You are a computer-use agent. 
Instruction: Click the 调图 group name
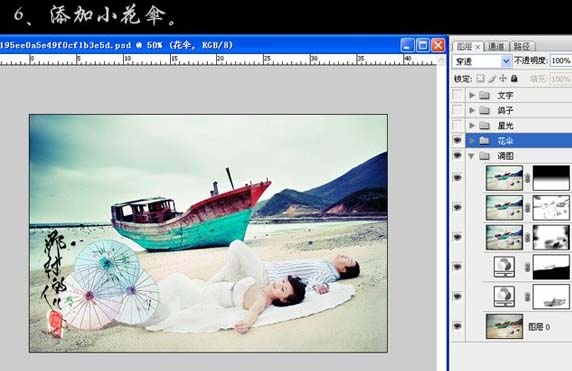pyautogui.click(x=505, y=156)
